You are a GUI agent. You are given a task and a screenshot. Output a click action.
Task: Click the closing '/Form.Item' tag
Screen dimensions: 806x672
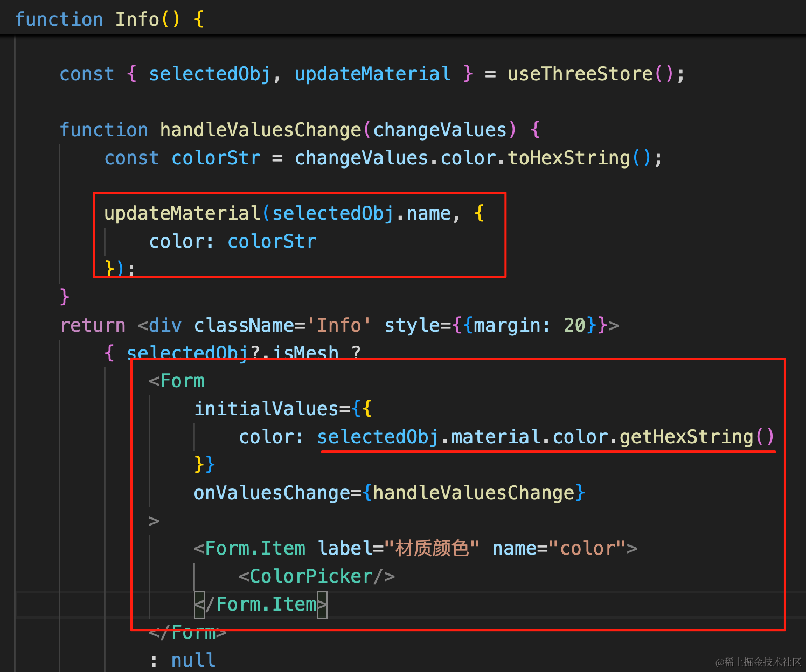261,604
